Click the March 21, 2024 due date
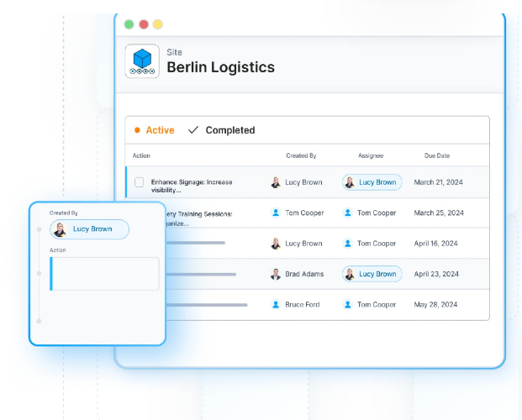The width and height of the screenshot is (522, 420). tap(439, 182)
